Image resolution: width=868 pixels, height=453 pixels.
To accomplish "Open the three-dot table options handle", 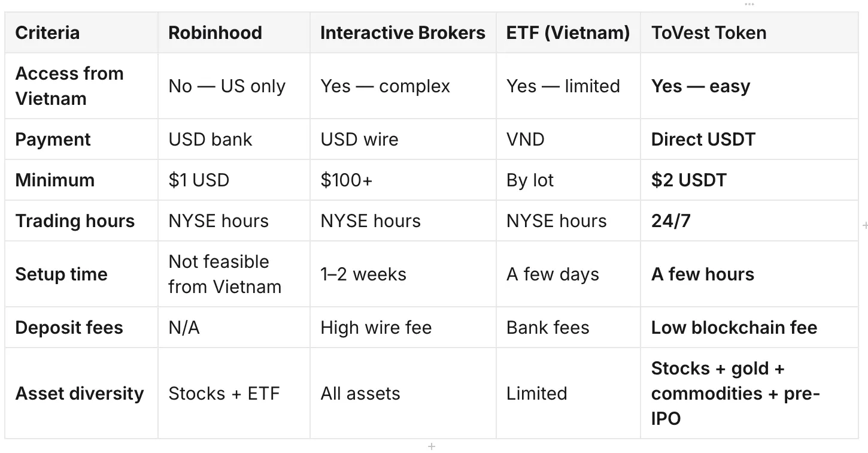I will pos(749,4).
